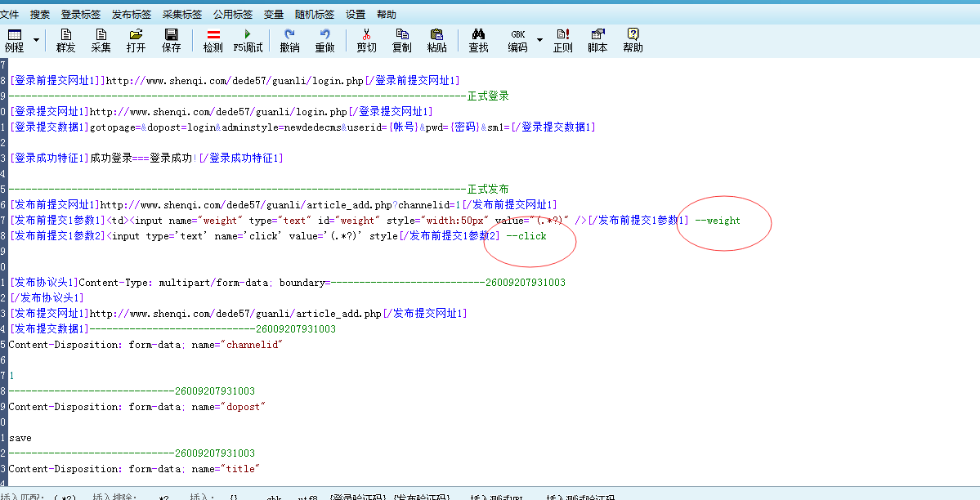Redo with the 重做 toolbar icon
Viewport: 980px width, 500px height.
[x=324, y=40]
